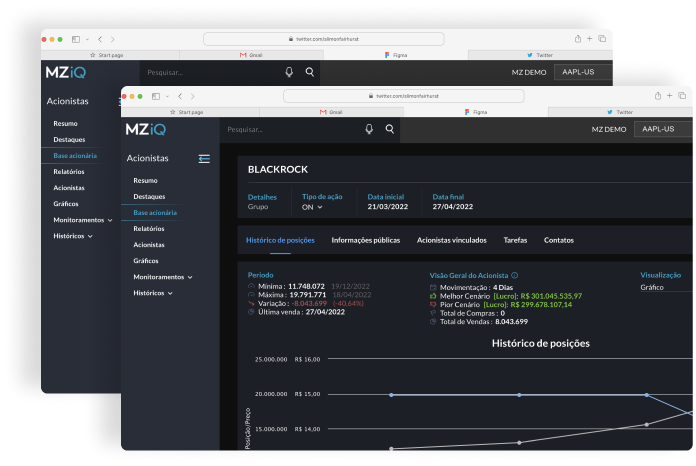Select the Figma browser tab in back window
This screenshot has height=466, width=696.
pyautogui.click(x=396, y=55)
